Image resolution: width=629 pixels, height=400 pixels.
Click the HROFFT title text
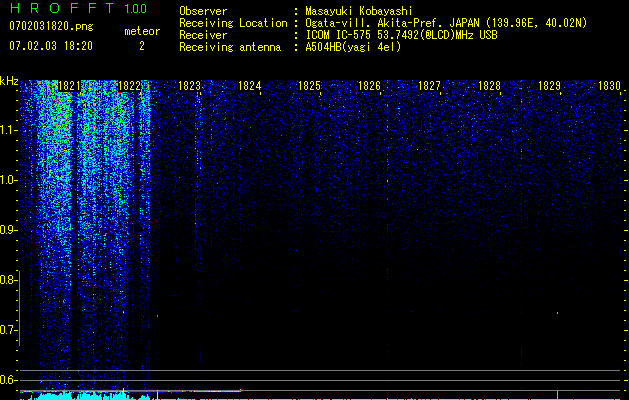(62, 8)
